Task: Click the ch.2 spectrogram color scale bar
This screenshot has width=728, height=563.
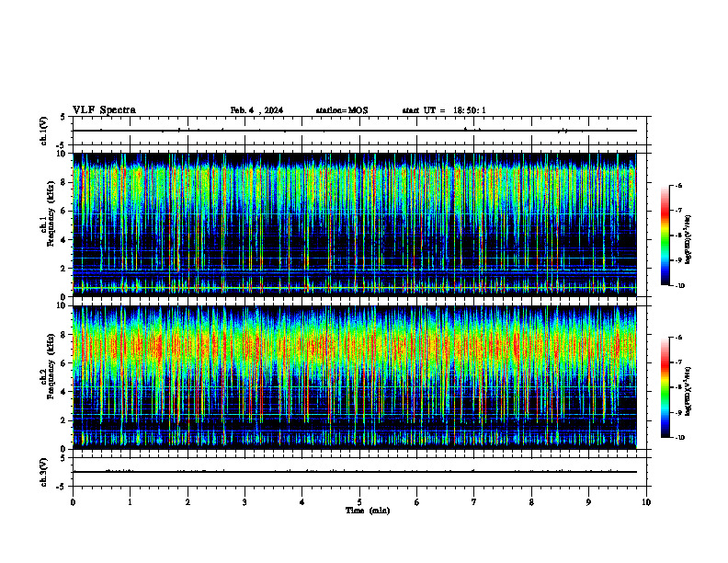Action: point(665,387)
